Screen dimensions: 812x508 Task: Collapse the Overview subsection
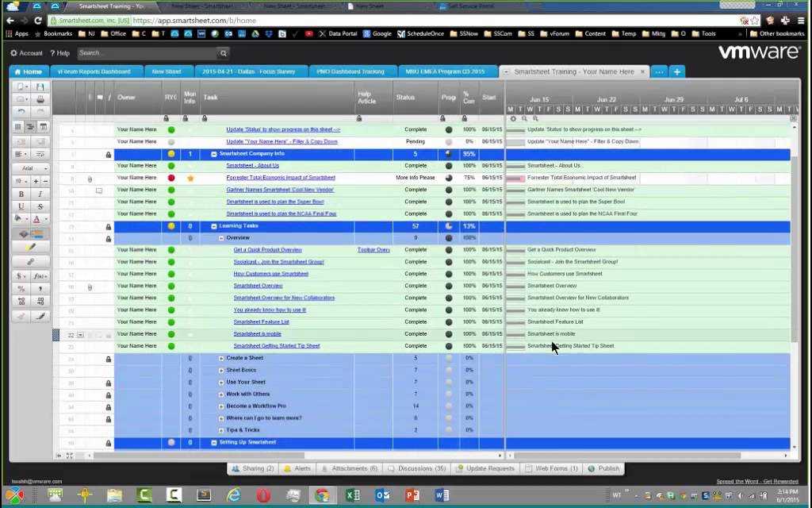click(x=221, y=238)
